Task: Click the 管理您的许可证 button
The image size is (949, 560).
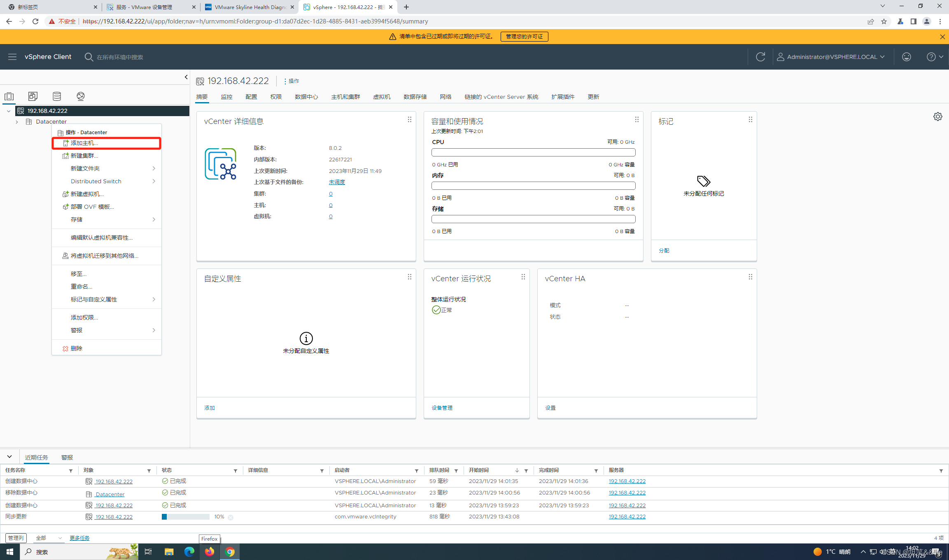Action: pos(524,37)
